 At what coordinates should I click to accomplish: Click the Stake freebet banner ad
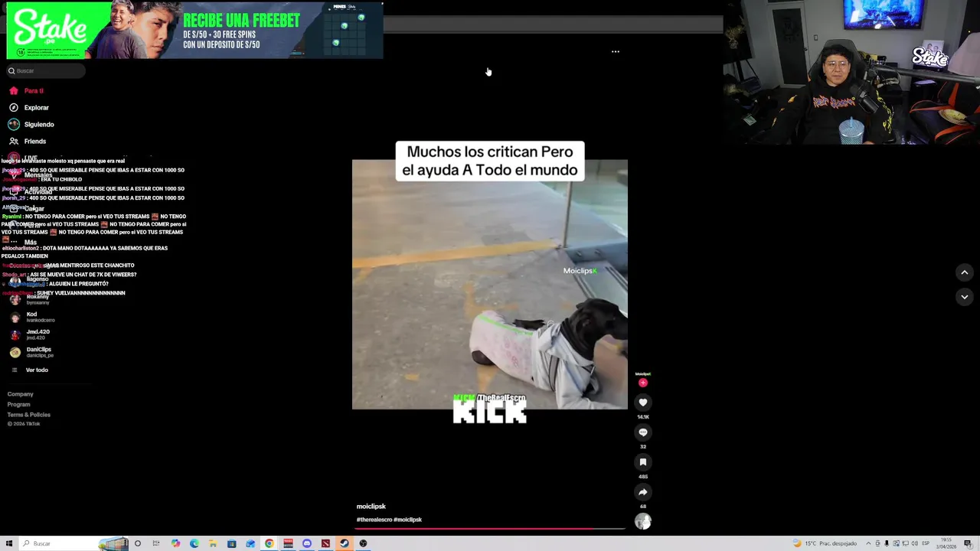point(194,31)
